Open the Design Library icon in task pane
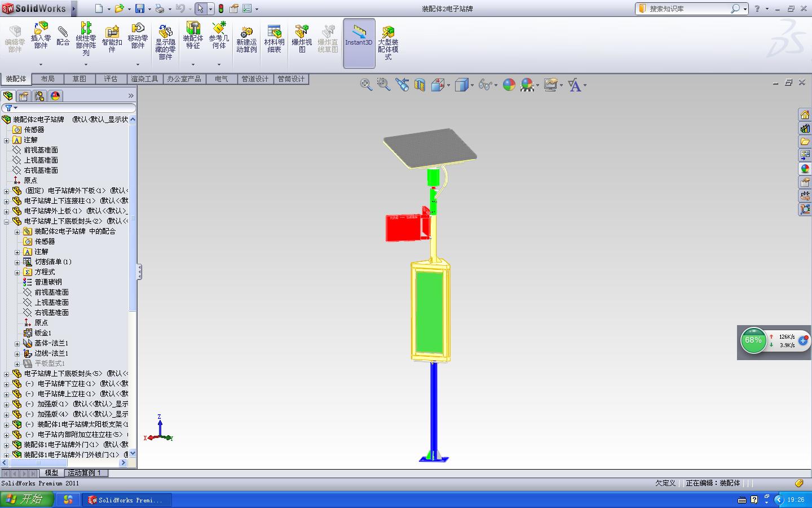 [805, 128]
